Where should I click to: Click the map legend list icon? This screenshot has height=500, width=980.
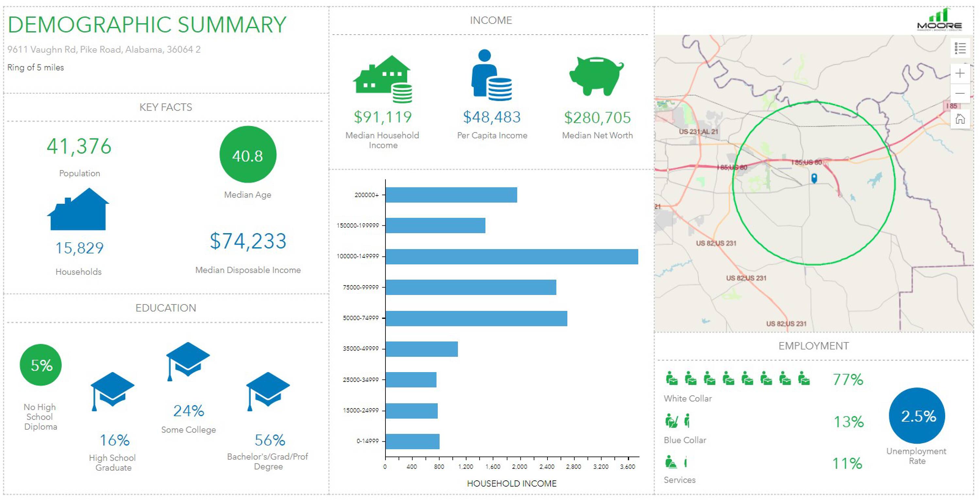[x=959, y=48]
